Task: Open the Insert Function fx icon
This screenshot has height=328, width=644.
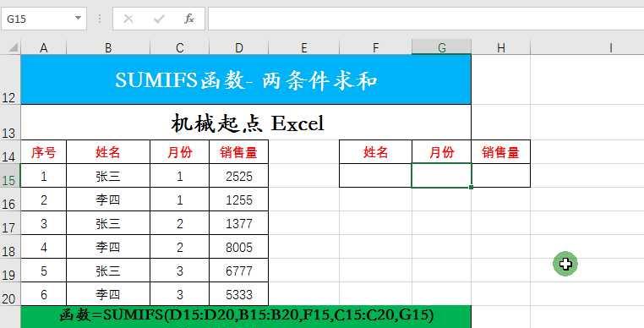Action: coord(189,19)
